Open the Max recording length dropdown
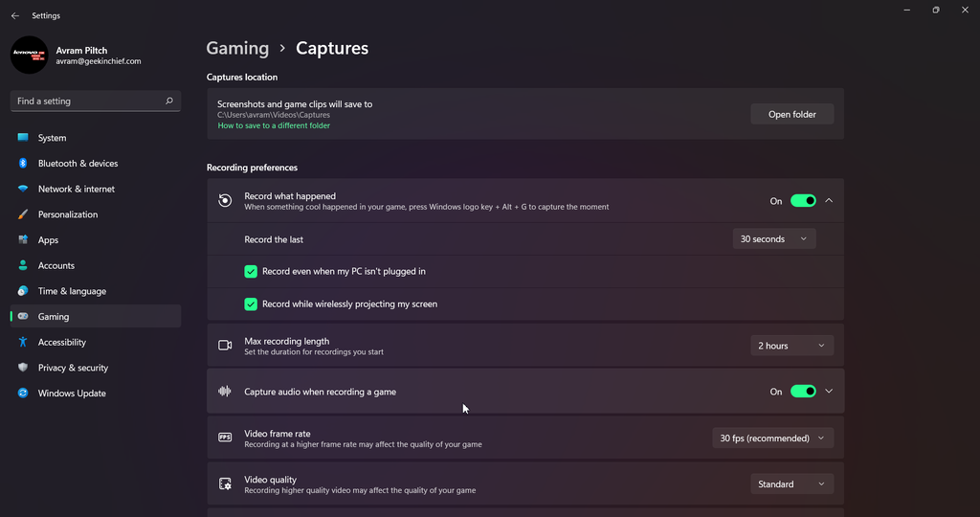The height and width of the screenshot is (517, 980). (791, 346)
